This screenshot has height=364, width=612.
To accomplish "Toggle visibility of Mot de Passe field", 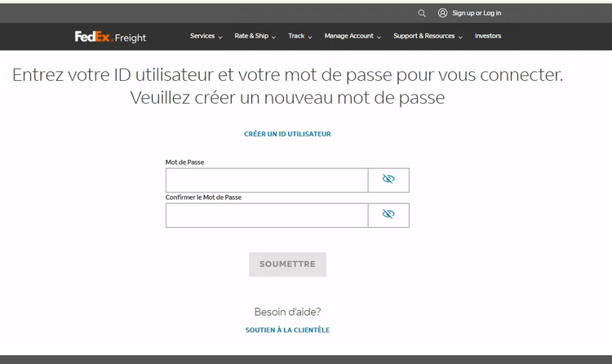I will [388, 180].
